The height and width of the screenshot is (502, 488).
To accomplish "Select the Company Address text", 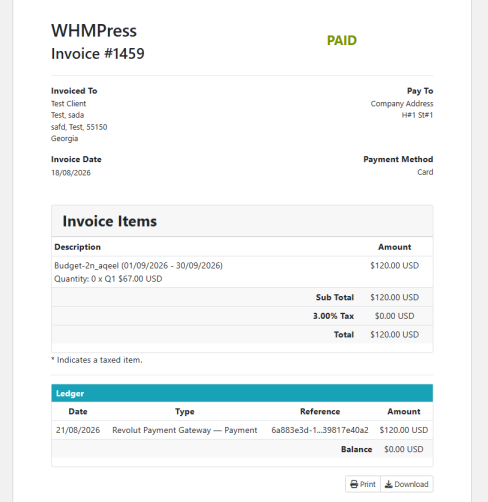I will click(x=402, y=104).
